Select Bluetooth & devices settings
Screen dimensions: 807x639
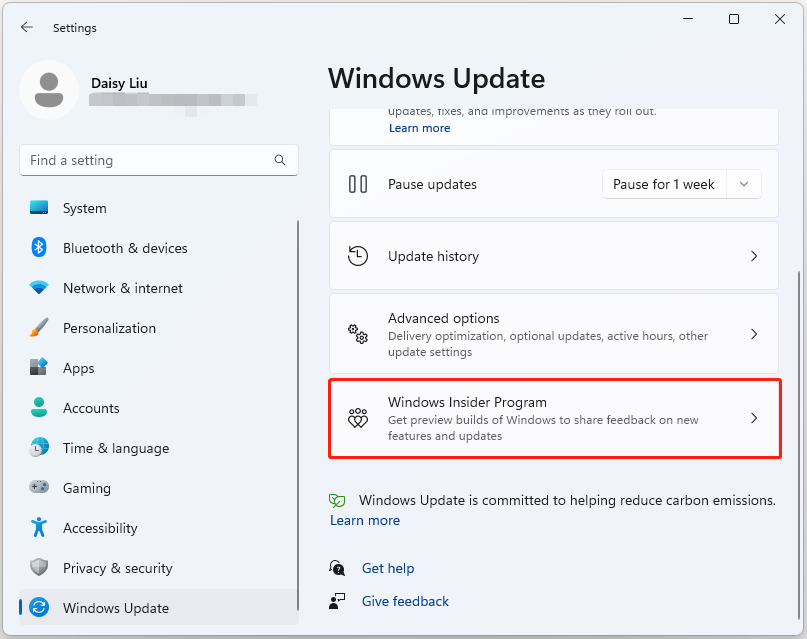pyautogui.click(x=124, y=248)
